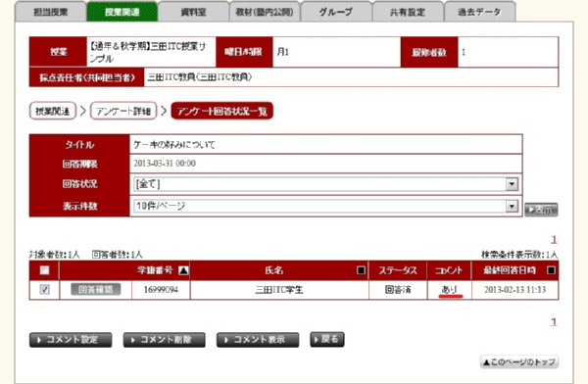The image size is (588, 384).
Task: Click the sort square icon in 氏名 column
Action: pos(361,270)
